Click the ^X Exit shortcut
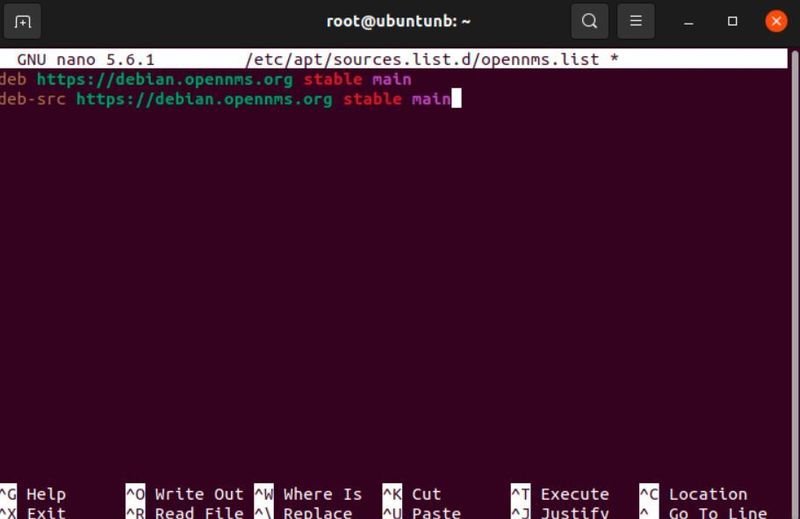 click(x=33, y=512)
